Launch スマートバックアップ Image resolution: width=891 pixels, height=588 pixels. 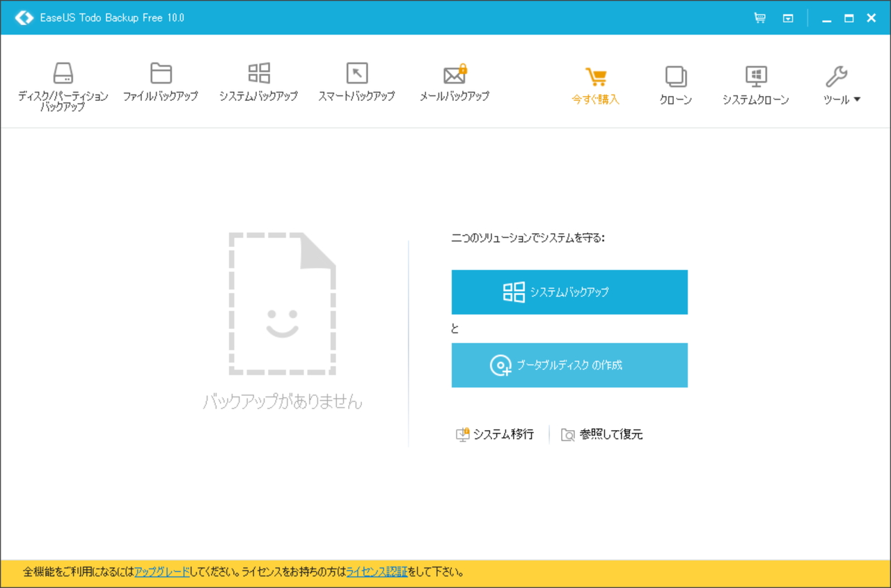click(356, 80)
